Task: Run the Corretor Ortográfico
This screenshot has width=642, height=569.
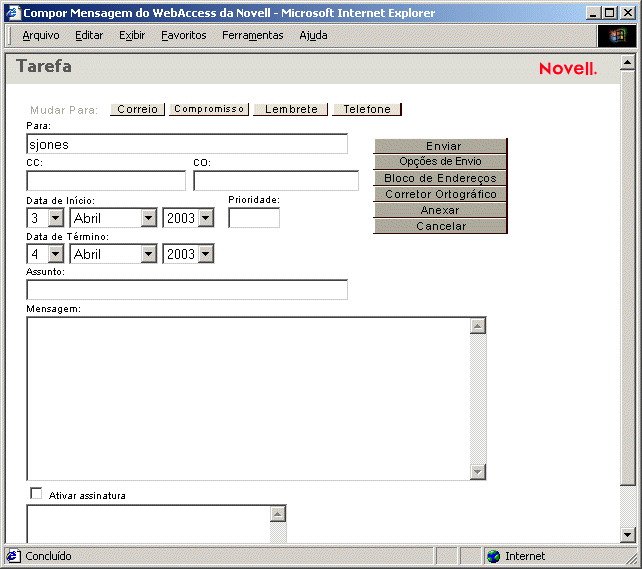Action: (441, 194)
